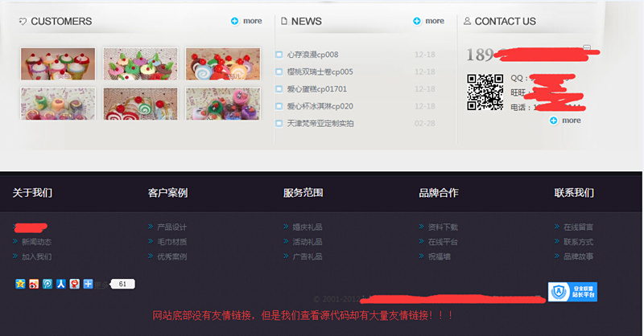Select 婚庆礼品 under 服务范围
Image resolution: width=644 pixels, height=336 pixels.
[307, 227]
